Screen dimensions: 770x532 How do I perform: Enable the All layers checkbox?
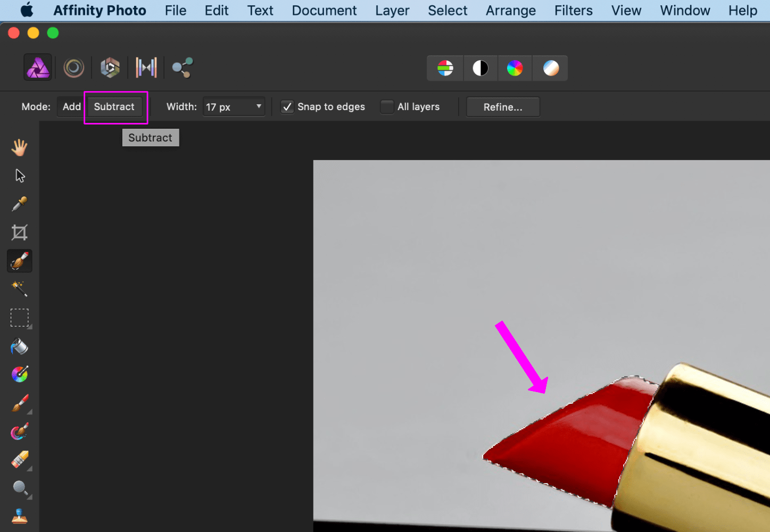pos(387,107)
